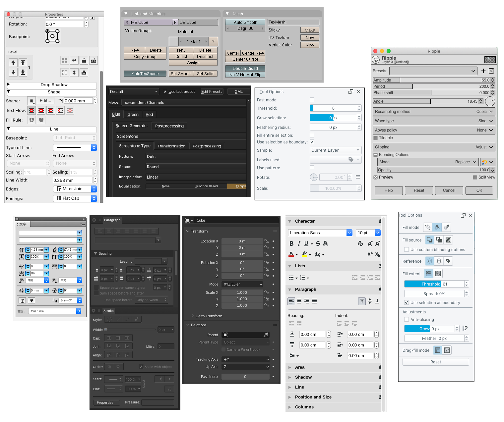
Task: Open the Wave type dropdown
Action: point(434,121)
